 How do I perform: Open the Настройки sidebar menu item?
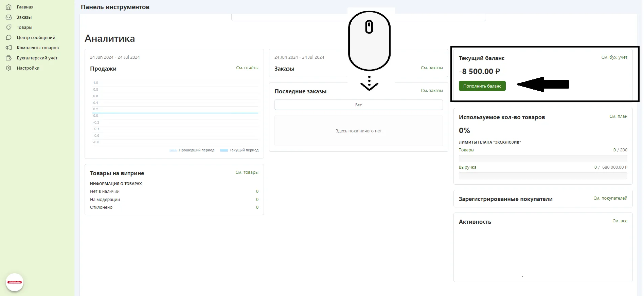click(x=28, y=68)
